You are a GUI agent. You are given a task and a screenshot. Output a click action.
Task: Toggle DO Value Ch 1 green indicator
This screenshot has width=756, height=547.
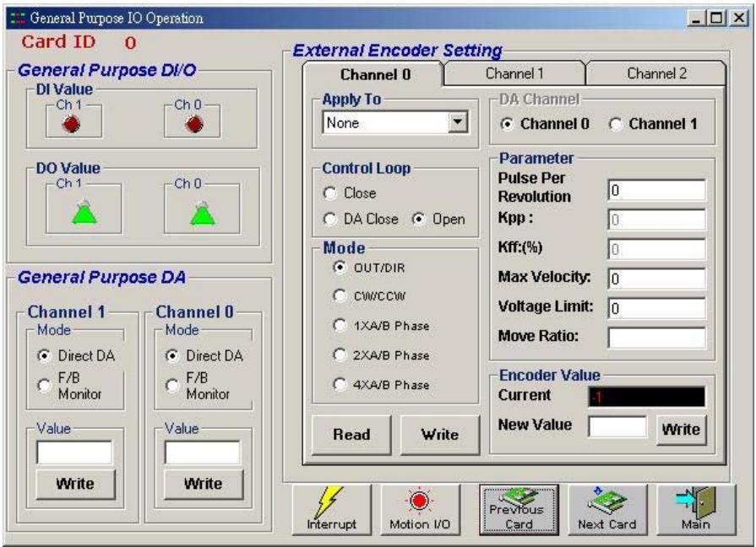(x=84, y=213)
